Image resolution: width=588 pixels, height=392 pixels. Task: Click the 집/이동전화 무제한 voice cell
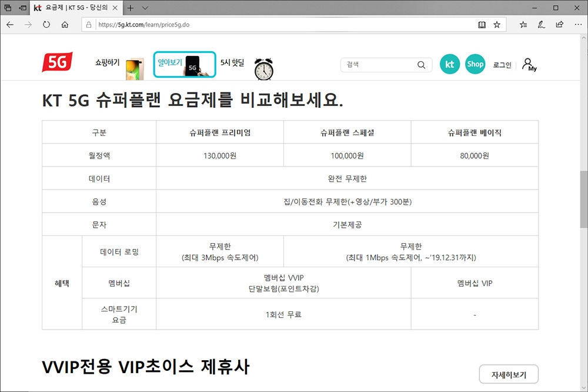348,202
